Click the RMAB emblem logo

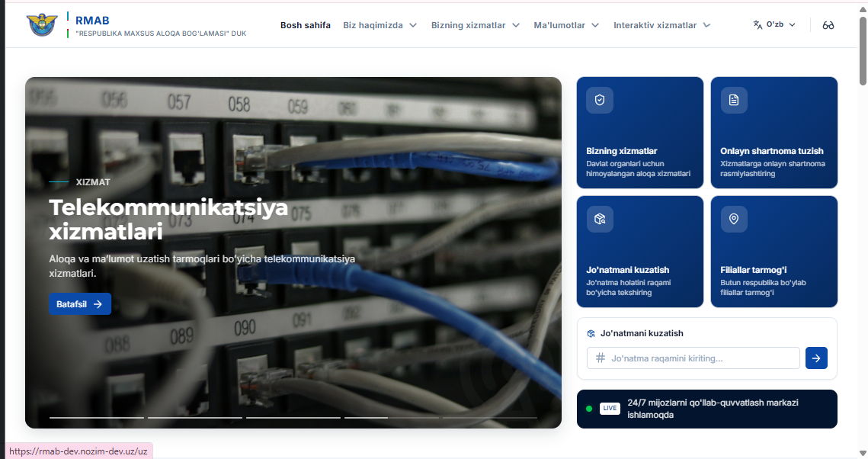pyautogui.click(x=42, y=25)
